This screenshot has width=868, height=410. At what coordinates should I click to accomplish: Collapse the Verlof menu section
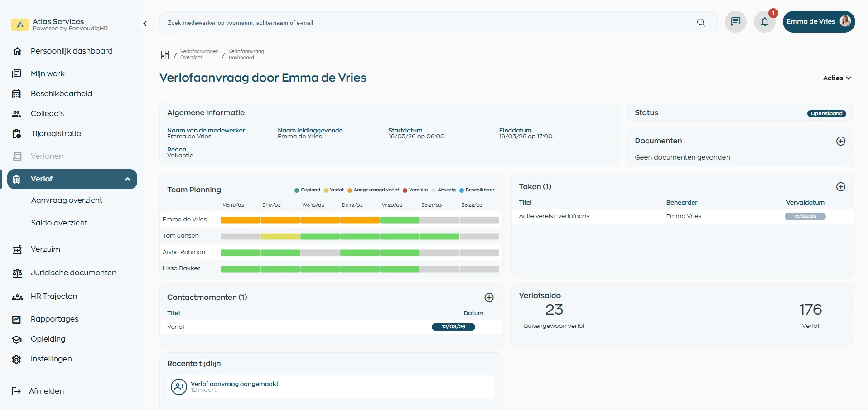click(x=127, y=179)
